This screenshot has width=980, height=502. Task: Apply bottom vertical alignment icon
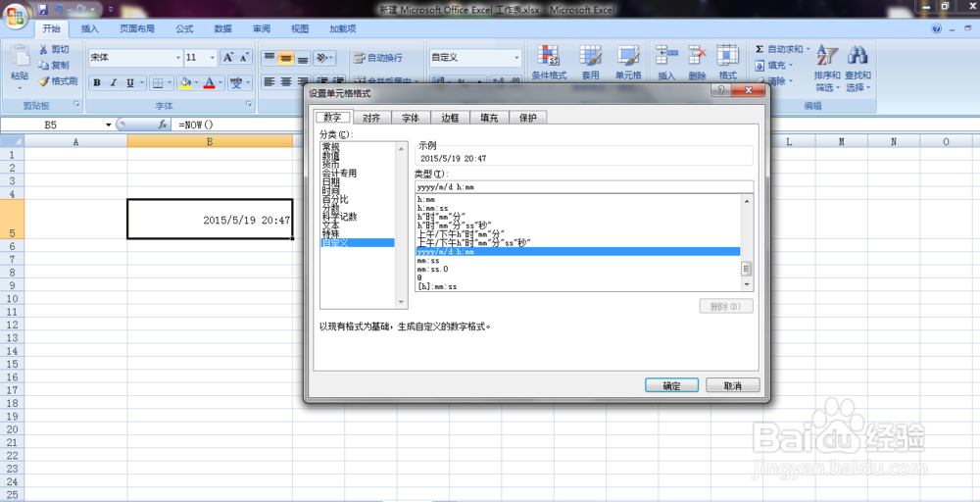tap(303, 58)
